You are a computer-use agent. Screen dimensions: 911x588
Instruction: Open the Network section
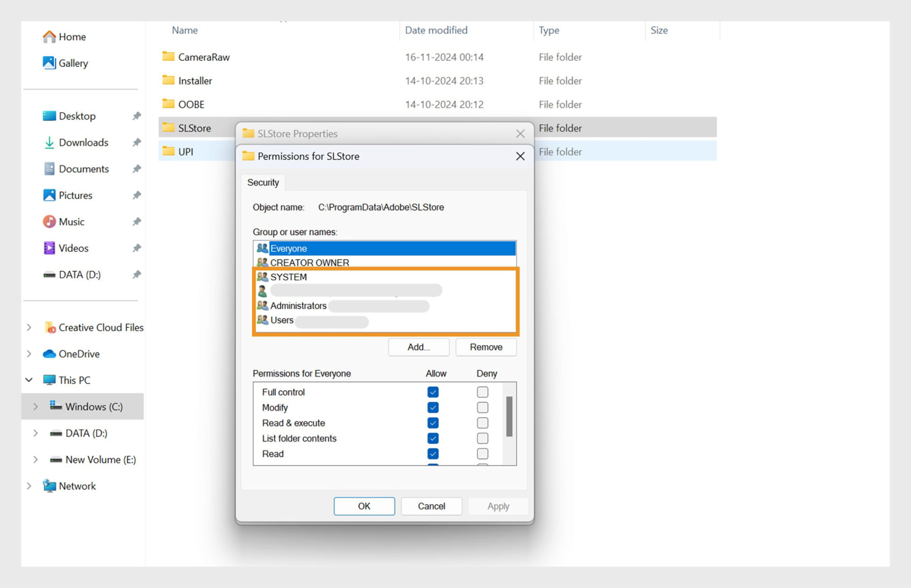(x=77, y=486)
